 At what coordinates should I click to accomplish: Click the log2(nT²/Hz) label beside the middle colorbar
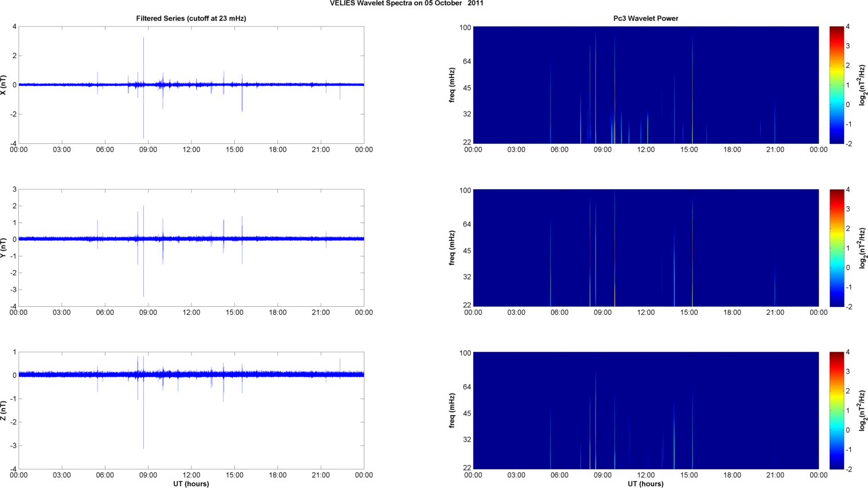click(x=862, y=248)
